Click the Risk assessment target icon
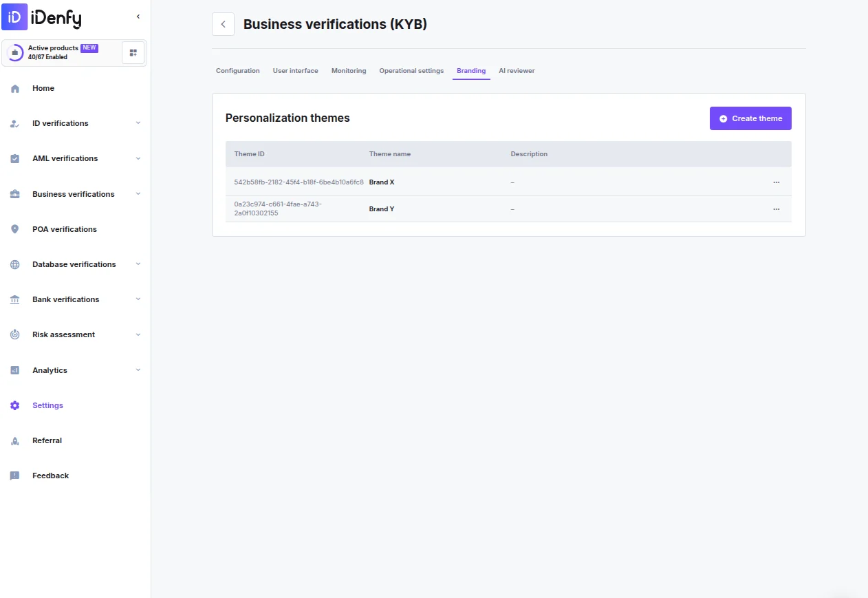868x598 pixels. [15, 335]
